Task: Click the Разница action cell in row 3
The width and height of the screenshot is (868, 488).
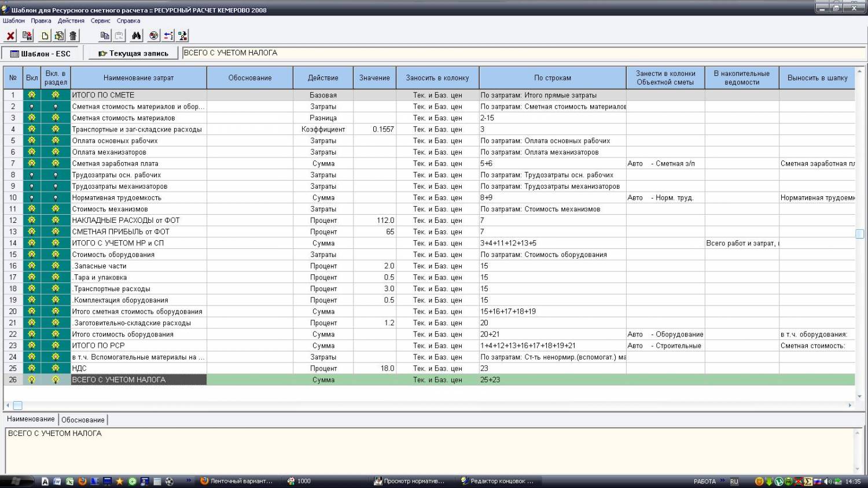Action: pos(323,118)
